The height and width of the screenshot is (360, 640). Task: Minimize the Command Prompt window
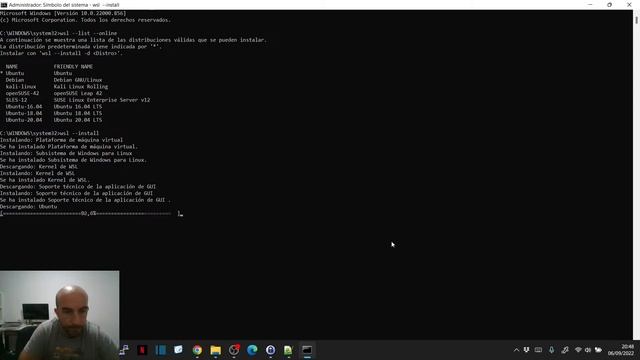click(590, 5)
